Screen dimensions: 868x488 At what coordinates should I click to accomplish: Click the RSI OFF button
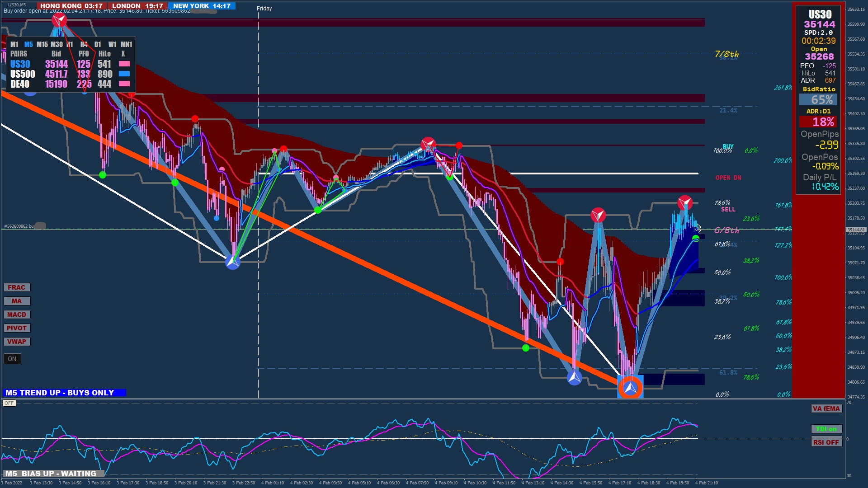click(826, 442)
